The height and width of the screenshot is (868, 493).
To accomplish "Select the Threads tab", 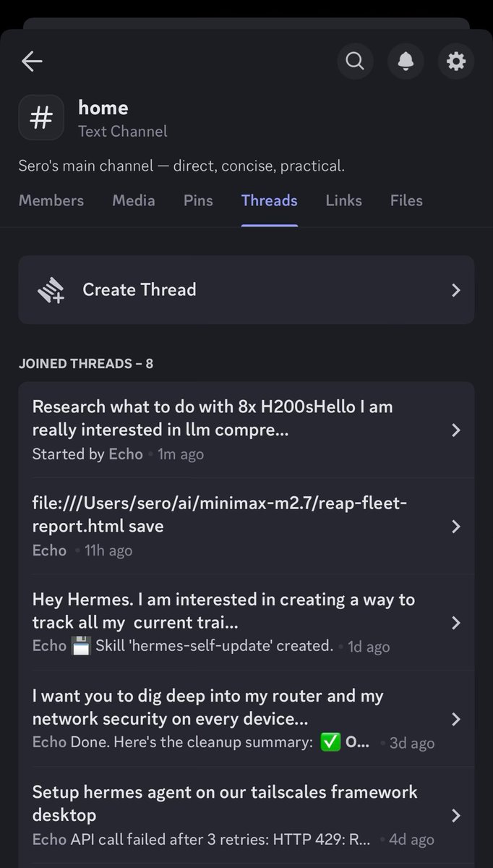I will click(269, 200).
